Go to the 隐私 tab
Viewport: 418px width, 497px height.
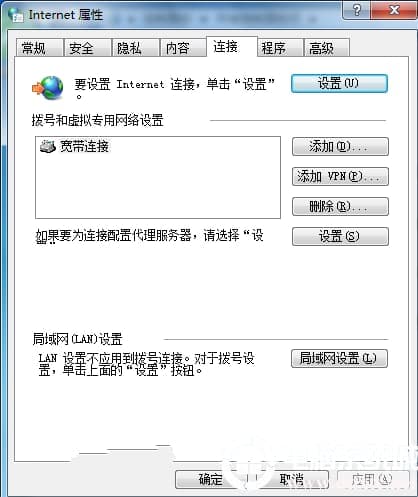[135, 48]
